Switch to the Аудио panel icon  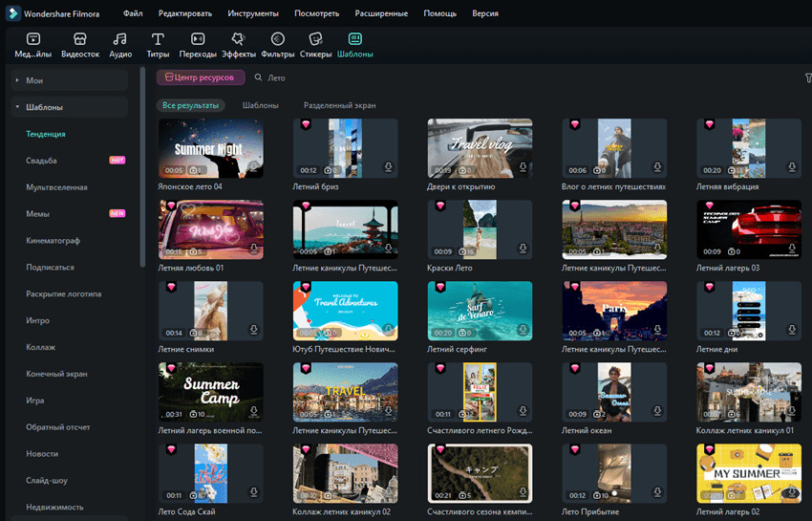(120, 44)
